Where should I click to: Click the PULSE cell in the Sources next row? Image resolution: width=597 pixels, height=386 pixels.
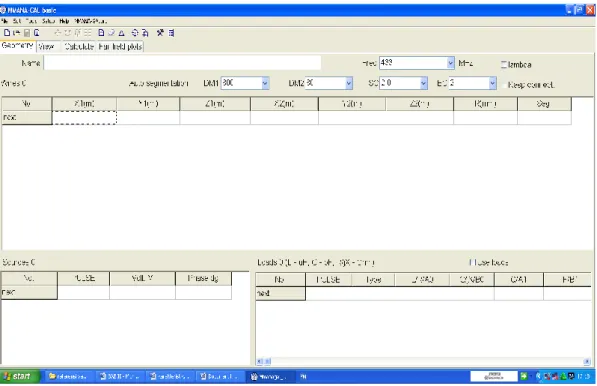pos(83,293)
